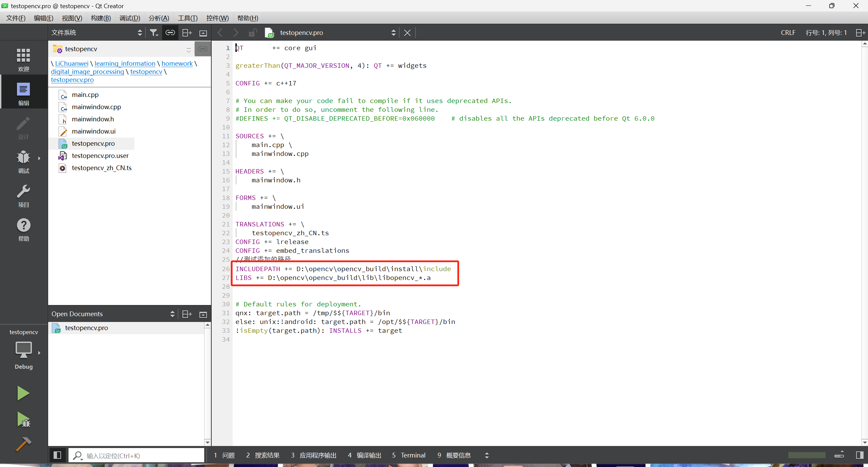Screen dimensions: 868x467
Task: Open the 工具(T) menu
Action: coord(187,18)
